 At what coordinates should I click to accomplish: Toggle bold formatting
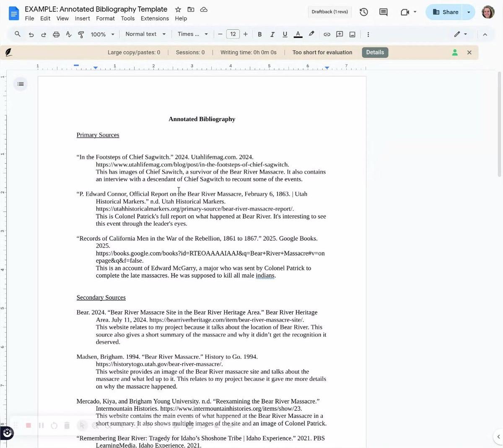[259, 34]
